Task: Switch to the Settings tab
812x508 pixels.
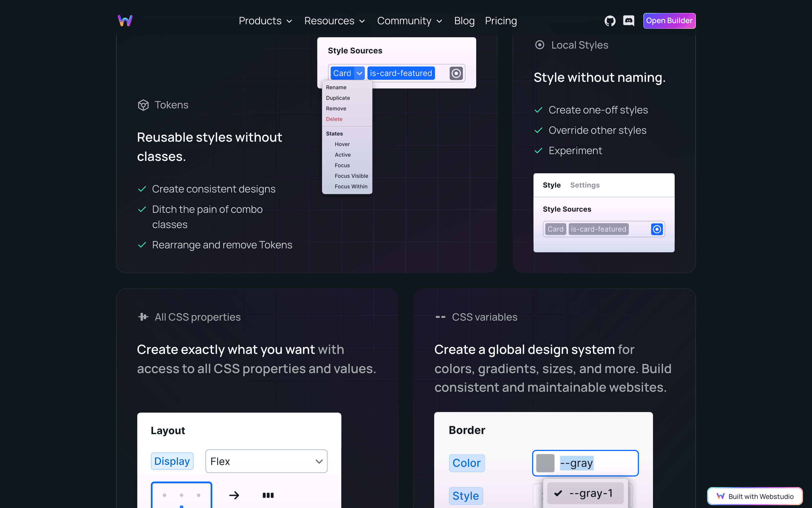Action: (585, 185)
